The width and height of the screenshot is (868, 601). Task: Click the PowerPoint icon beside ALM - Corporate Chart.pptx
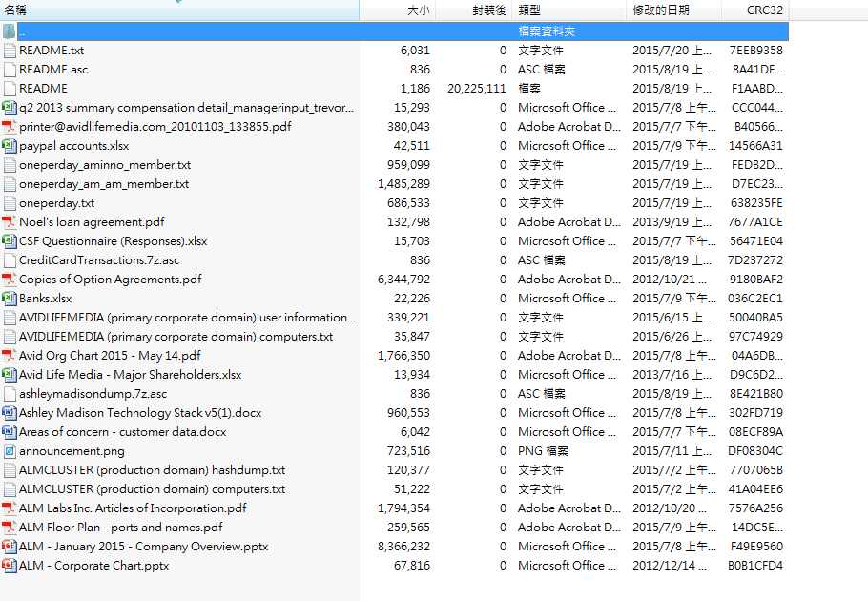point(10,566)
